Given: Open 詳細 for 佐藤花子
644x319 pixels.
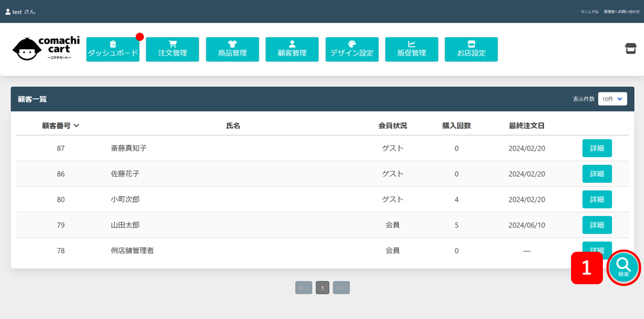Looking at the screenshot, I should (597, 174).
